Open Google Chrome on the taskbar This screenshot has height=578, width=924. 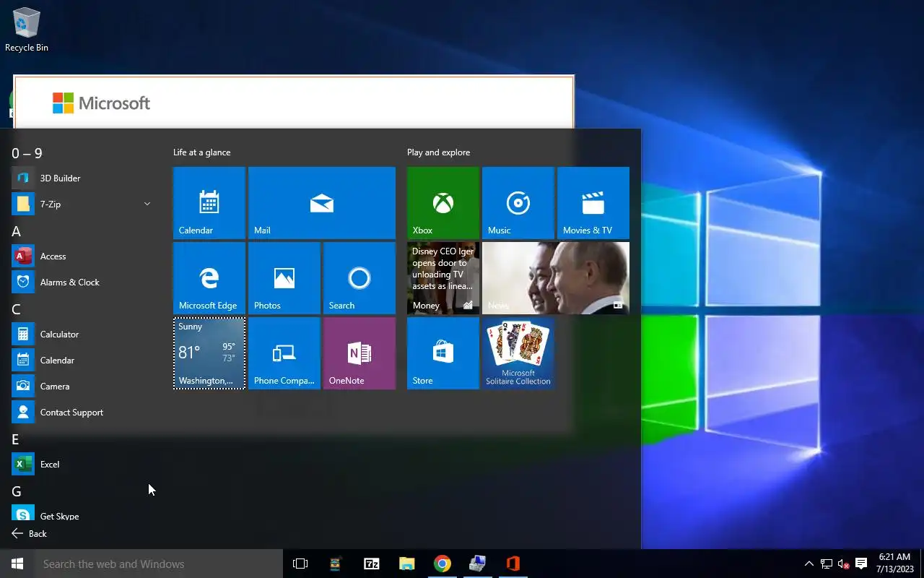point(443,564)
